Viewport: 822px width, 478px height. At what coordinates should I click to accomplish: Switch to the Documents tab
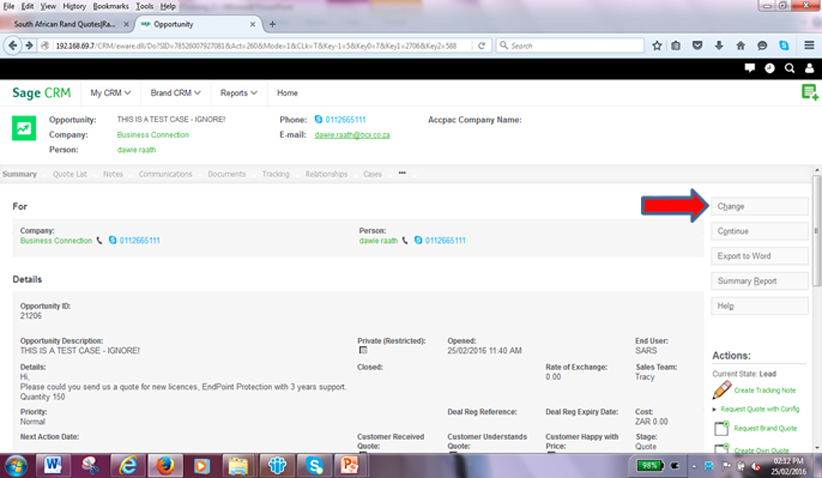pos(226,174)
